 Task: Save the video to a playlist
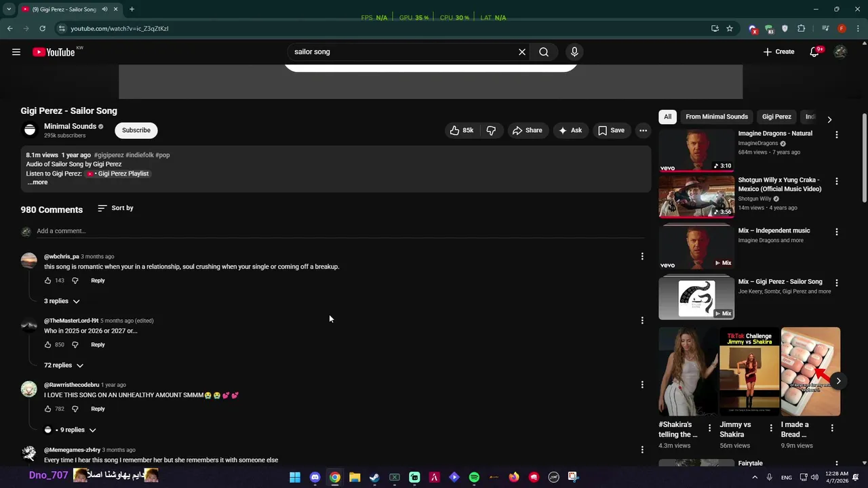click(x=611, y=130)
